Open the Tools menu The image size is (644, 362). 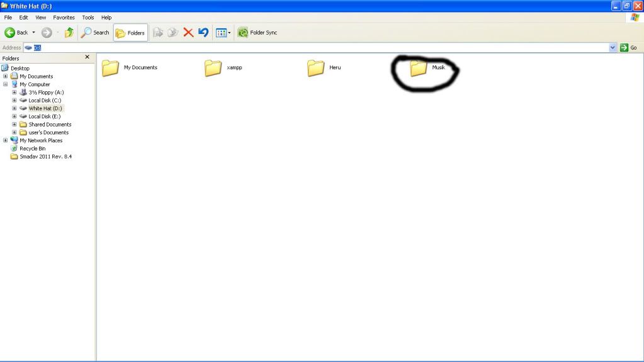(x=88, y=18)
